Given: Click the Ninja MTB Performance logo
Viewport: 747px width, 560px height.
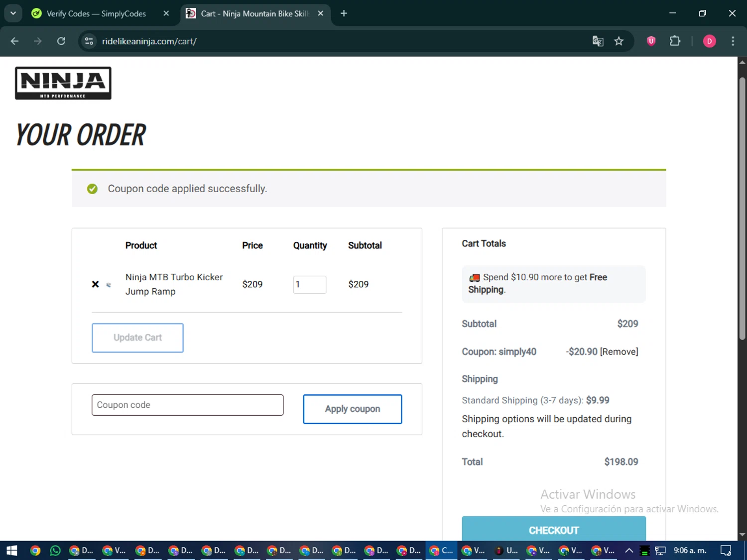Looking at the screenshot, I should (x=63, y=83).
